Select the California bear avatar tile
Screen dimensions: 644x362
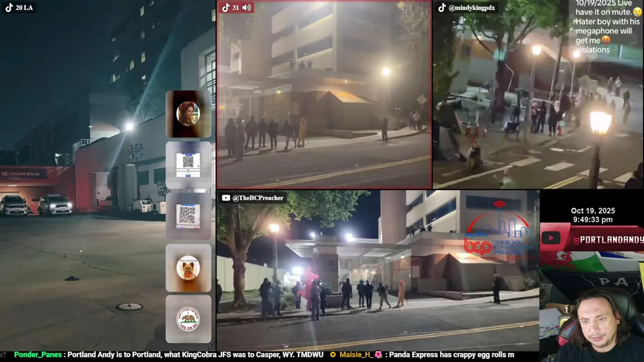point(188,319)
